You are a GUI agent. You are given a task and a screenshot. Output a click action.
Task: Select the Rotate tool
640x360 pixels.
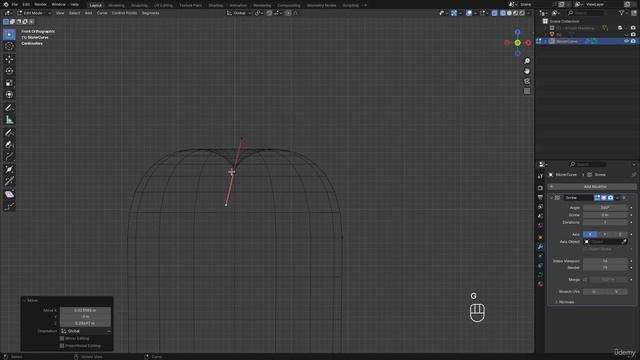pos(9,71)
